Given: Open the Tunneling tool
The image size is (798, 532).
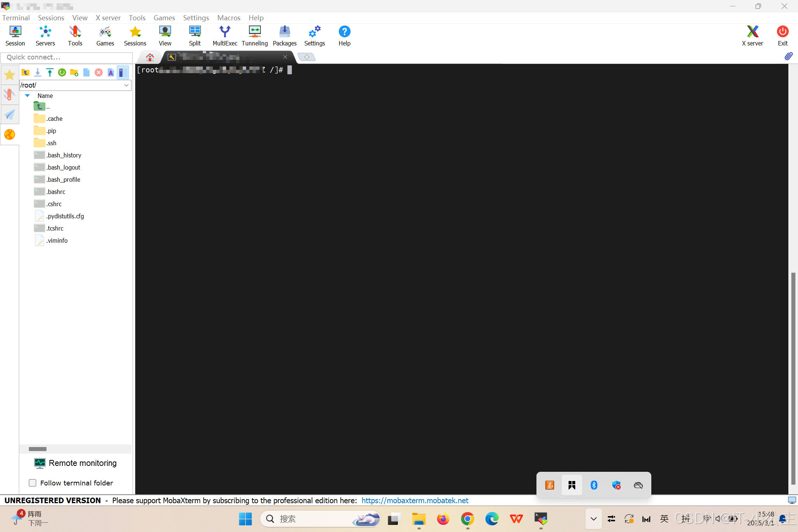Looking at the screenshot, I should [255, 36].
